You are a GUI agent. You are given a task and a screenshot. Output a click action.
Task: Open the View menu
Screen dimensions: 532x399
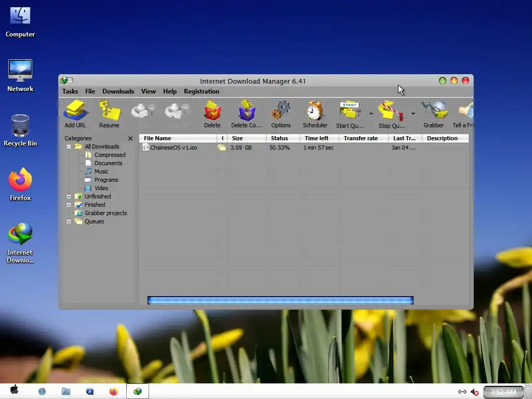click(x=148, y=91)
